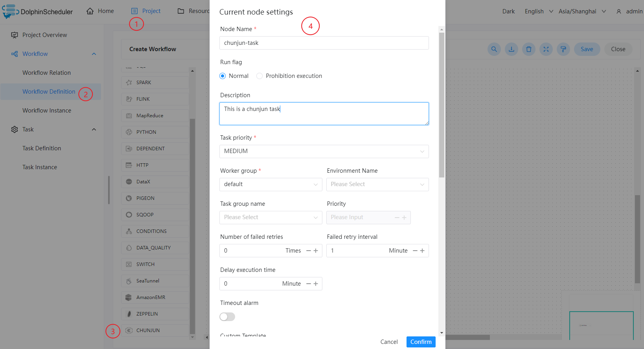644x349 pixels.
Task: Select Prohibition execution radio button
Action: point(259,76)
